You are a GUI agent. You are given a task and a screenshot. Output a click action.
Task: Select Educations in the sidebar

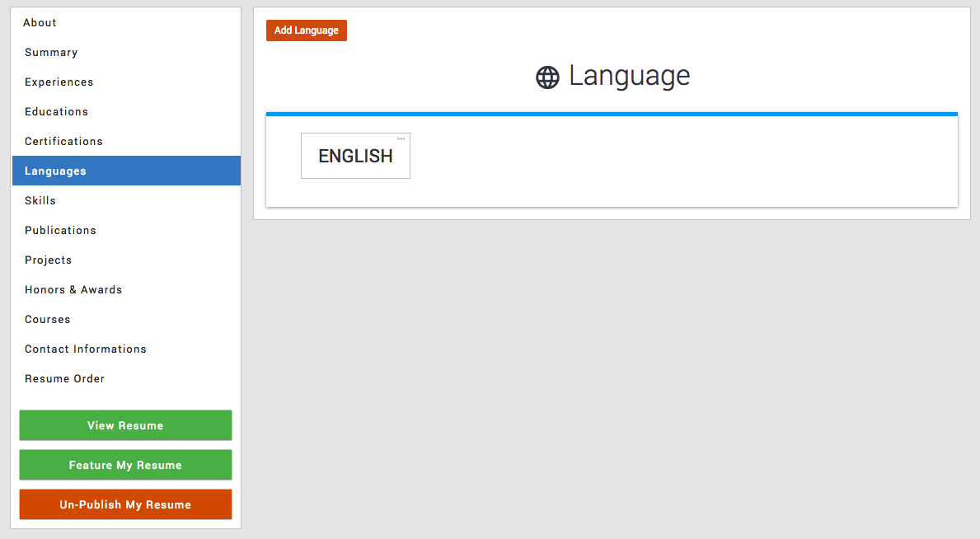126,111
